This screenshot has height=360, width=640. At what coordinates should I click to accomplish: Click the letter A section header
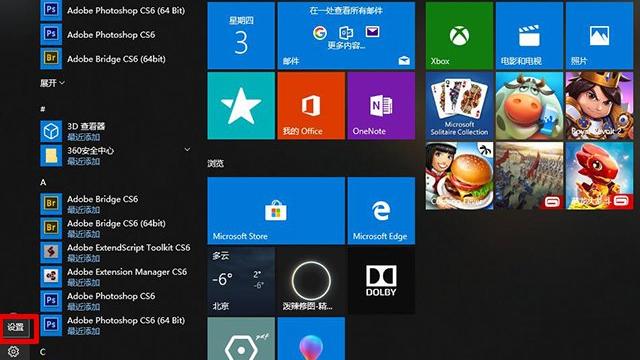click(x=43, y=182)
